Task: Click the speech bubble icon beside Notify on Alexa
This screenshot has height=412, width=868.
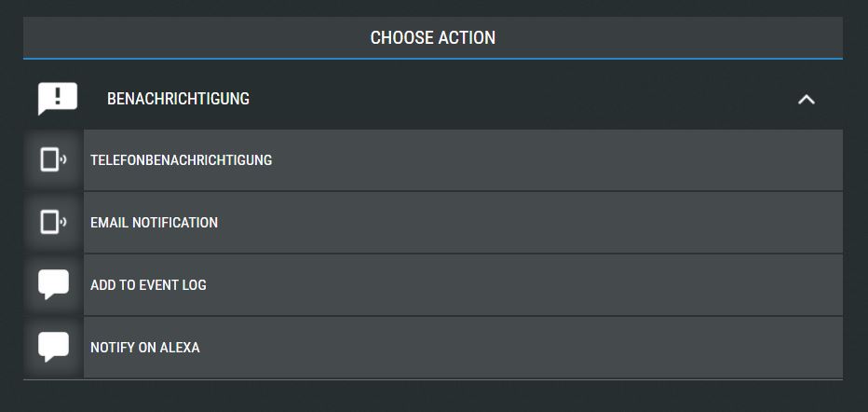Action: click(53, 347)
